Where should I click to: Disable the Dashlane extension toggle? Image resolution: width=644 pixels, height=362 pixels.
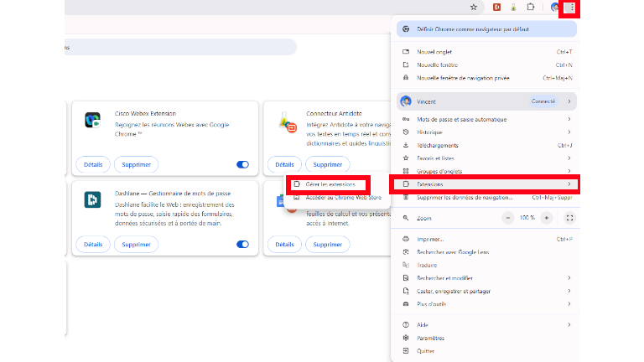tap(242, 244)
